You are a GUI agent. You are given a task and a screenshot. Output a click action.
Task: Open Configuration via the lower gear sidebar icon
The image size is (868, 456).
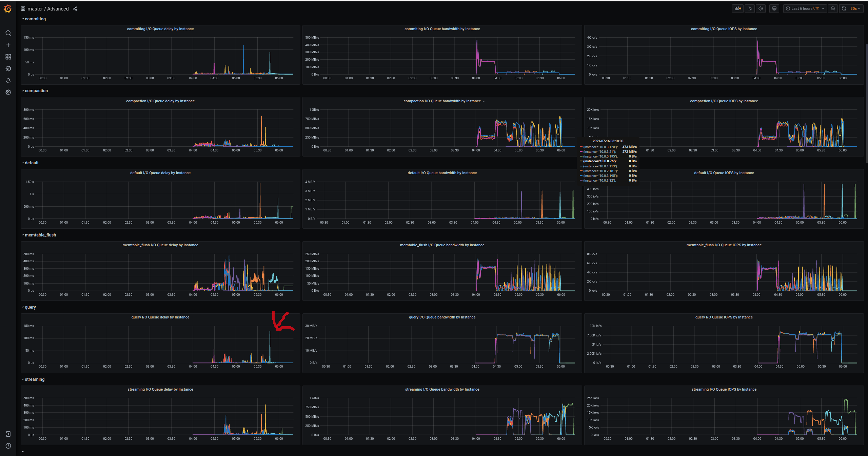click(x=8, y=92)
